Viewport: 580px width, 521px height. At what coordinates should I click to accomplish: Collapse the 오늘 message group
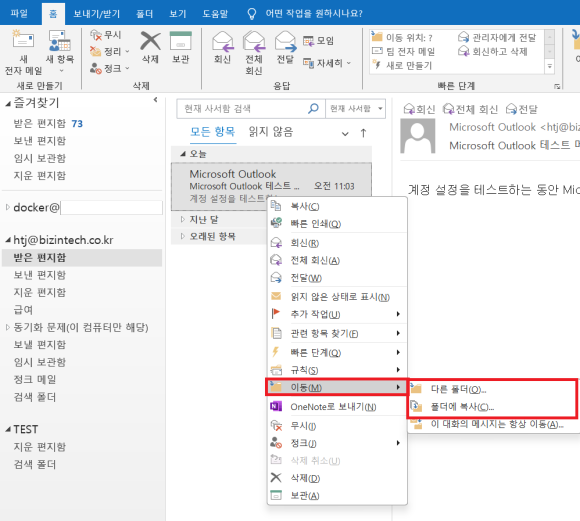(182, 154)
